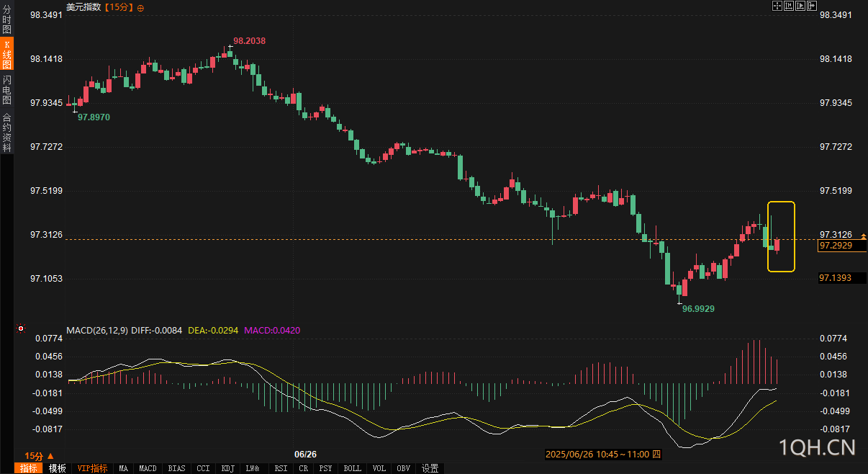The width and height of the screenshot is (868, 474).
Task: Select the 闪电图 side tab
Action: pos(6,90)
